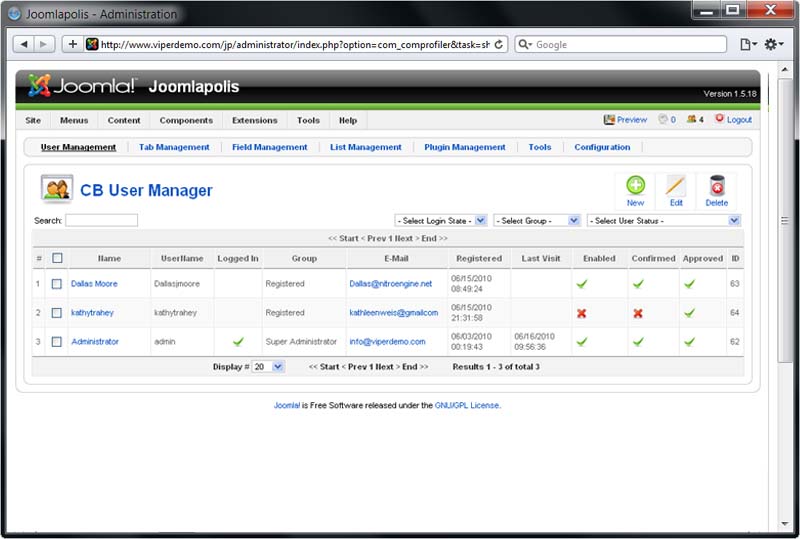Check the kathytrahey row checkbox
Screen dimensions: 800x539
pyautogui.click(x=57, y=313)
